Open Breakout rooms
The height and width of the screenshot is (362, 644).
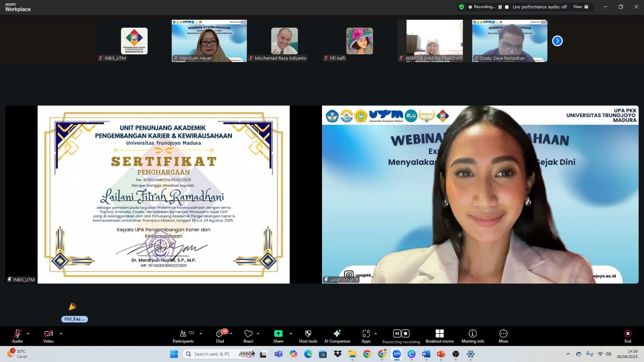click(x=440, y=336)
